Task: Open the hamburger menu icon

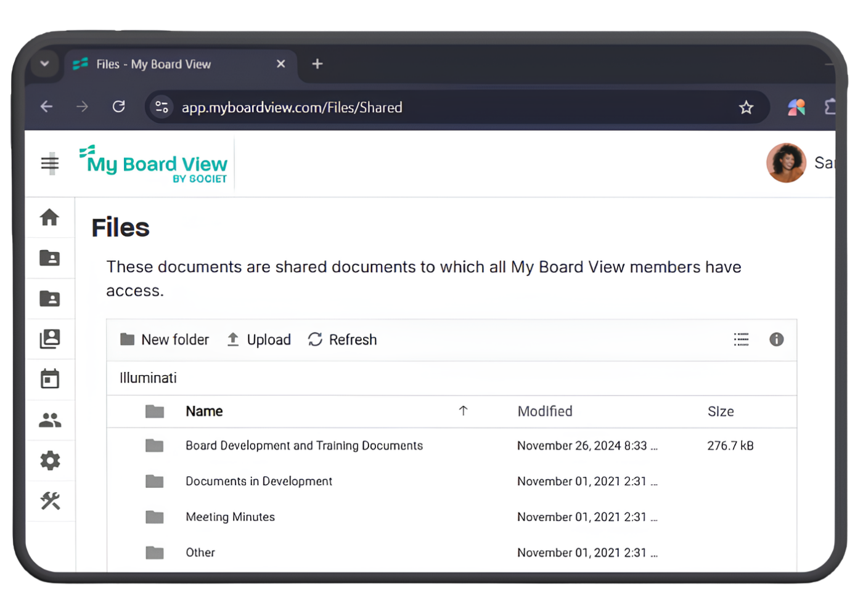Action: click(50, 163)
